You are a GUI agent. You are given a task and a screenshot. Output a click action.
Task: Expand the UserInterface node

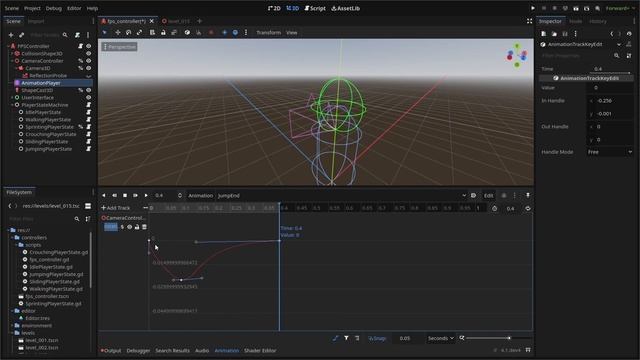pos(12,98)
